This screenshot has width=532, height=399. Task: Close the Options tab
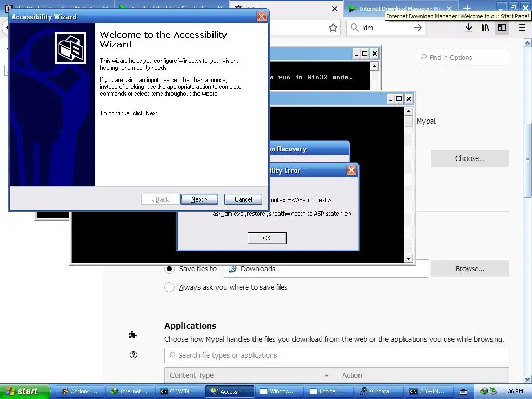coord(335,9)
